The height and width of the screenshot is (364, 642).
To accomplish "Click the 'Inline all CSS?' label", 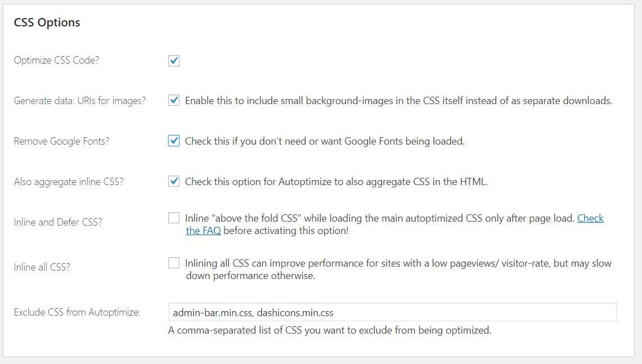I will point(42,267).
